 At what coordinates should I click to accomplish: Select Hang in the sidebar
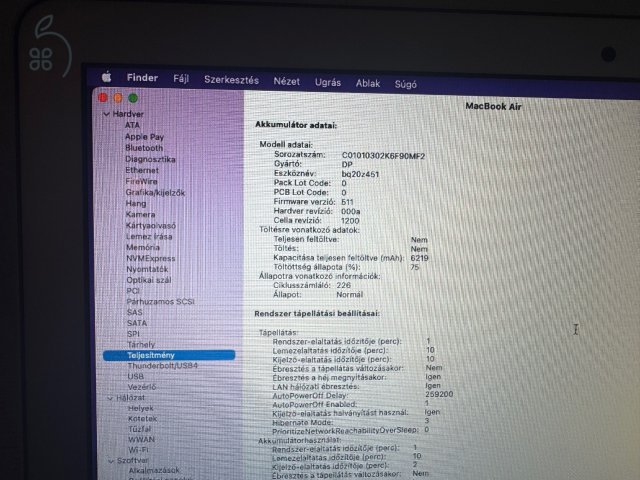[136, 203]
